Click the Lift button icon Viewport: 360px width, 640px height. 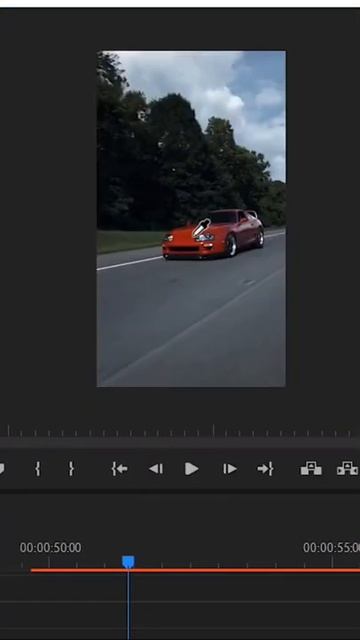point(311,469)
